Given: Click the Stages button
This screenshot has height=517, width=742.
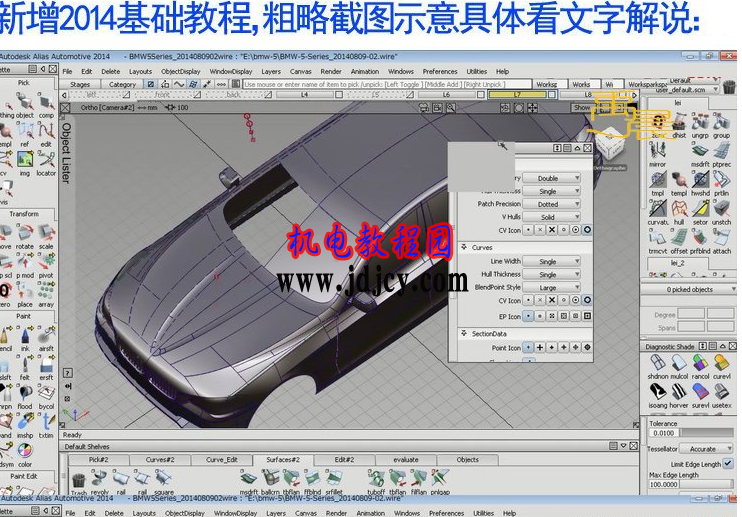Looking at the screenshot, I should coord(80,84).
